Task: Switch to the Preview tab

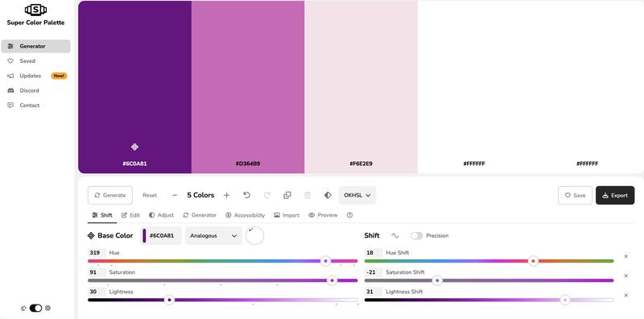Action: (x=323, y=215)
